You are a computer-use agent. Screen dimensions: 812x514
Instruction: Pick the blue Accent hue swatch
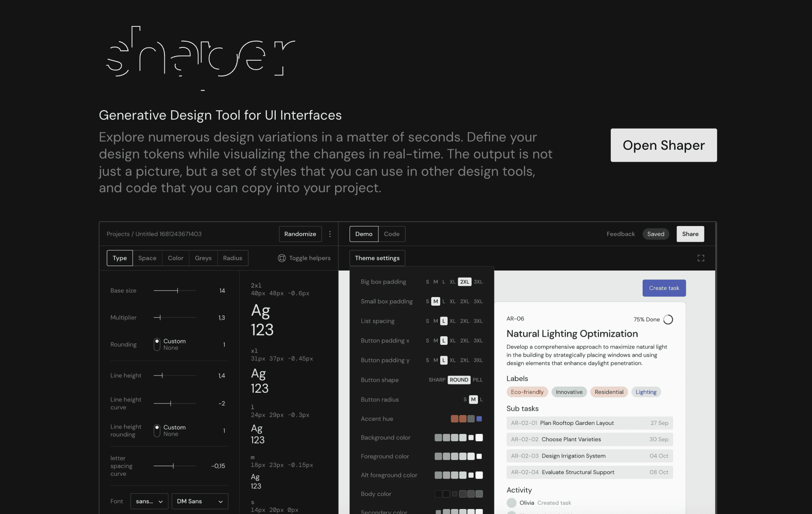tap(479, 419)
